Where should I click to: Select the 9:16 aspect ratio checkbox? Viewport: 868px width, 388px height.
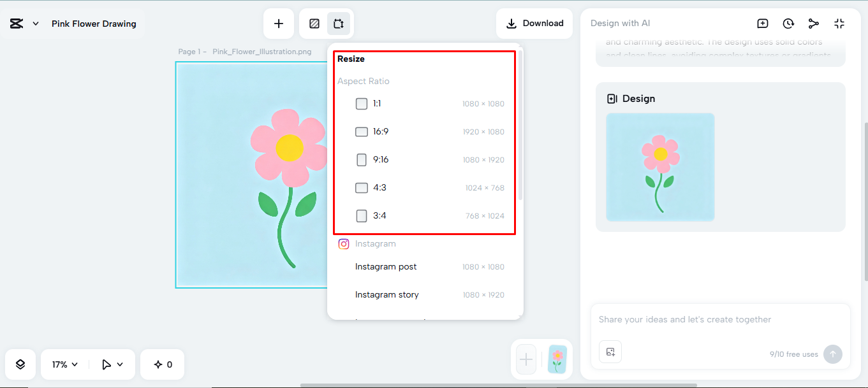coord(362,159)
